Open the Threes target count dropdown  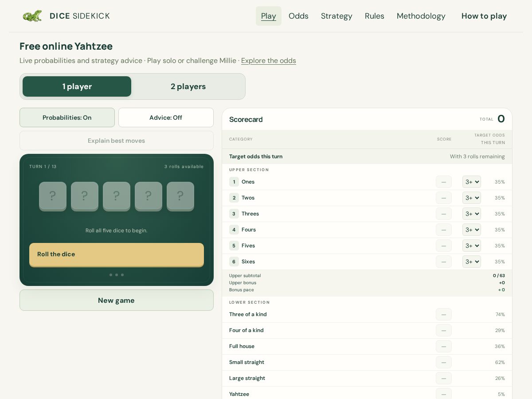(472, 214)
